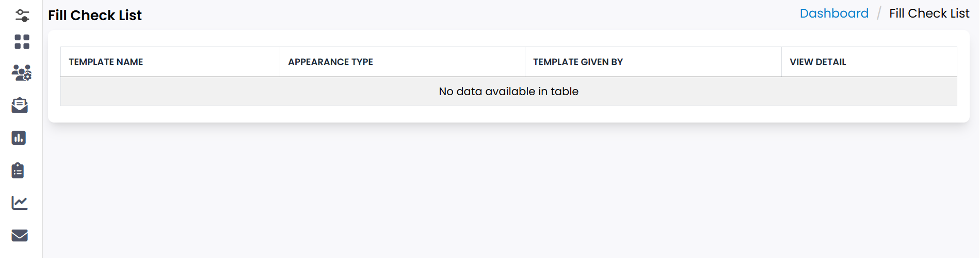Click the Fill Check List page heading
The height and width of the screenshot is (258, 980).
tap(95, 16)
